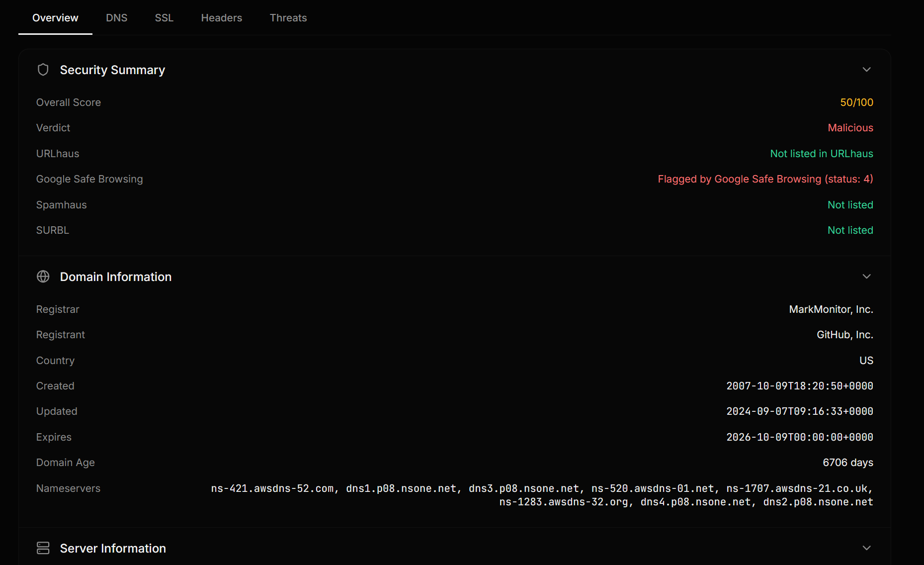Collapse the Security Summary section chevron

coord(866,70)
